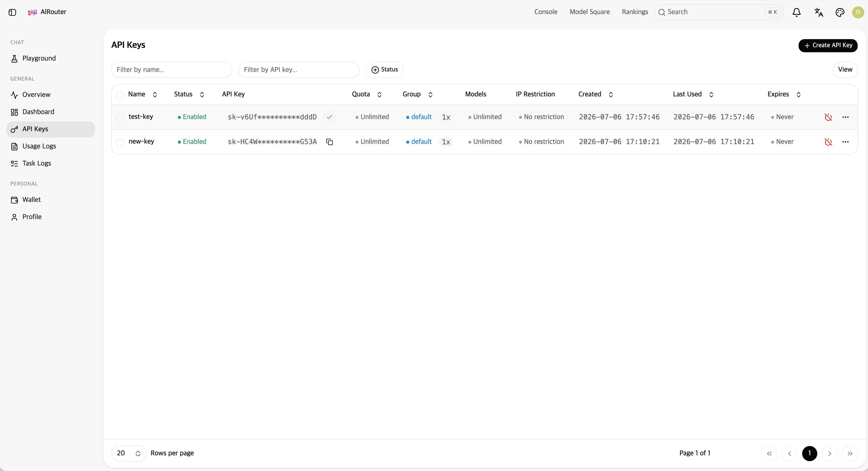Click No restriction for new-key

click(541, 142)
